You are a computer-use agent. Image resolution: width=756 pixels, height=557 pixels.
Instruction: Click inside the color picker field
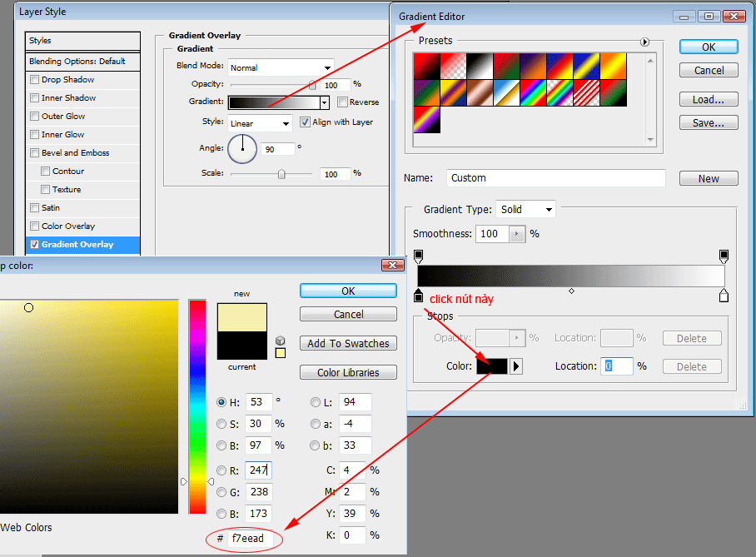[89, 406]
